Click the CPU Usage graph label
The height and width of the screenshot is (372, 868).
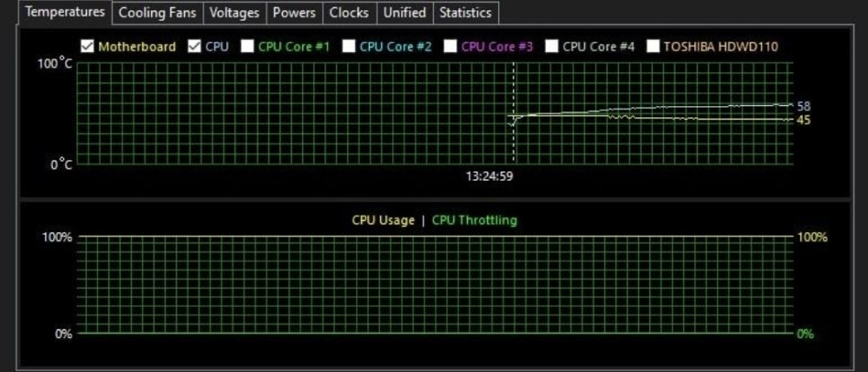click(x=383, y=221)
